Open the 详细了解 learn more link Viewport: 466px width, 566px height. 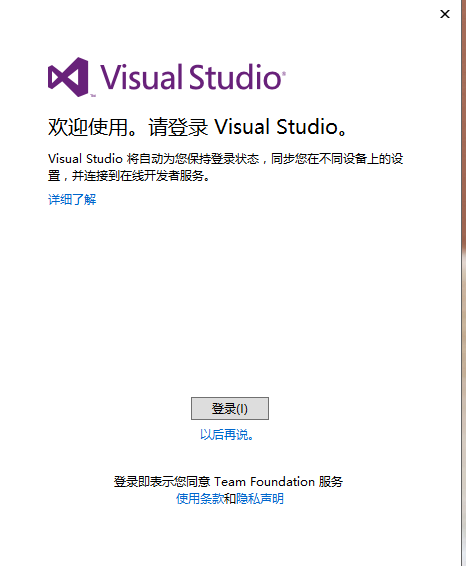coord(72,199)
